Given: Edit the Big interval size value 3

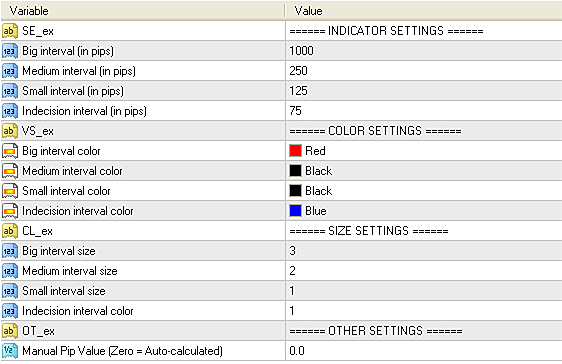Looking at the screenshot, I should coord(424,251).
